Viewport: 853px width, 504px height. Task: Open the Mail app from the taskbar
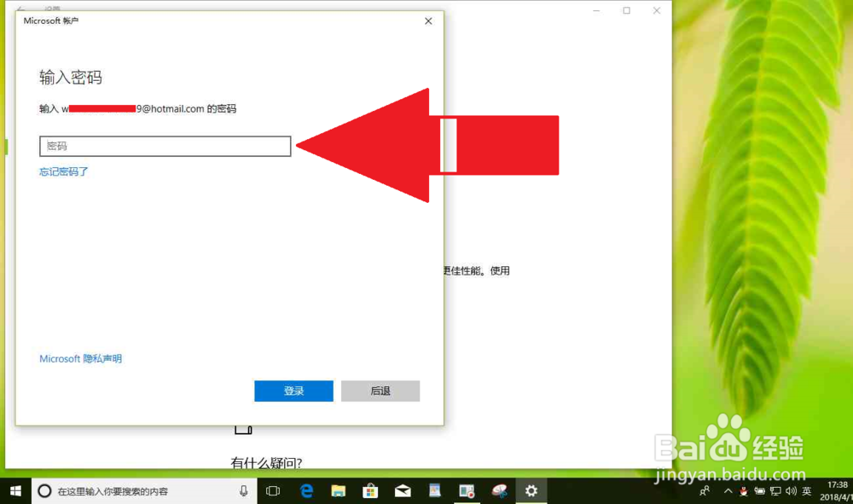click(403, 491)
